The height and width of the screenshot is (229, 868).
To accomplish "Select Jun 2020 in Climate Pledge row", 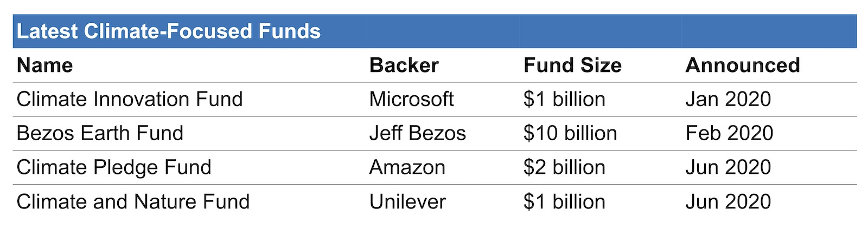I will tap(728, 167).
